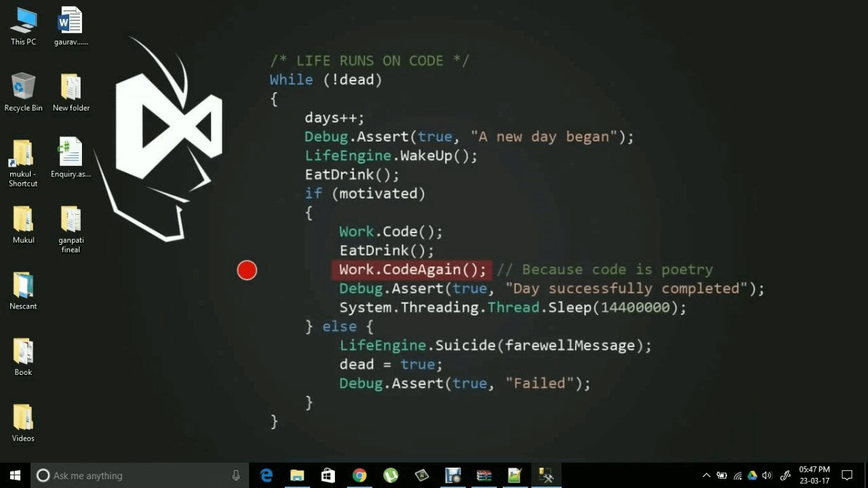868x488 pixels.
Task: Open the Nescant folder icon
Action: [23, 291]
